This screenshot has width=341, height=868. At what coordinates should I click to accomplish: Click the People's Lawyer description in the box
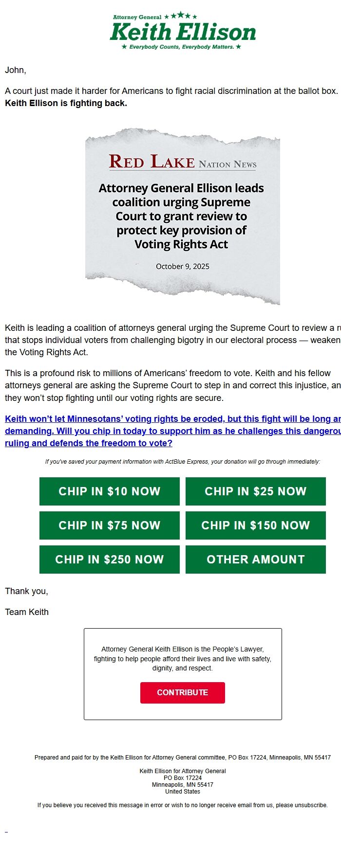click(x=183, y=659)
